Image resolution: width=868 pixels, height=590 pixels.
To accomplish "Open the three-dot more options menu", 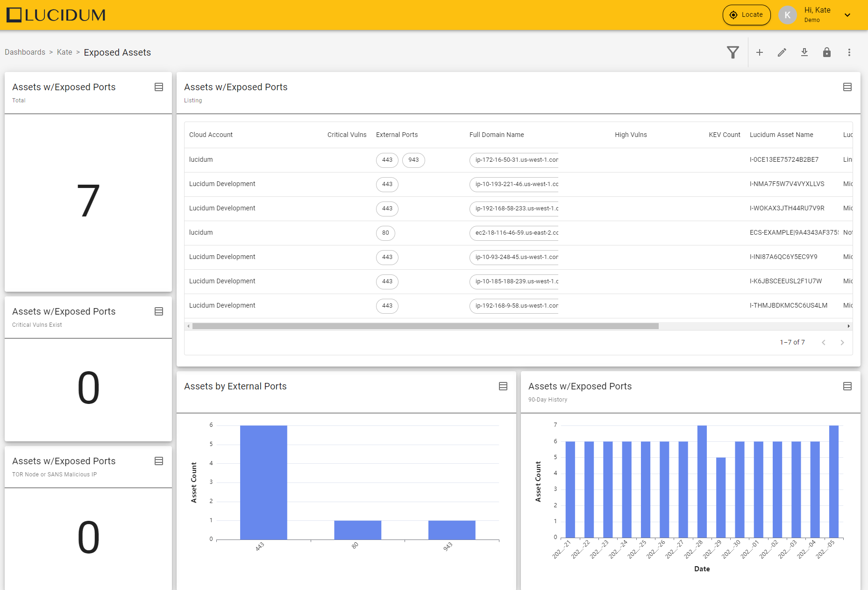I will (849, 52).
